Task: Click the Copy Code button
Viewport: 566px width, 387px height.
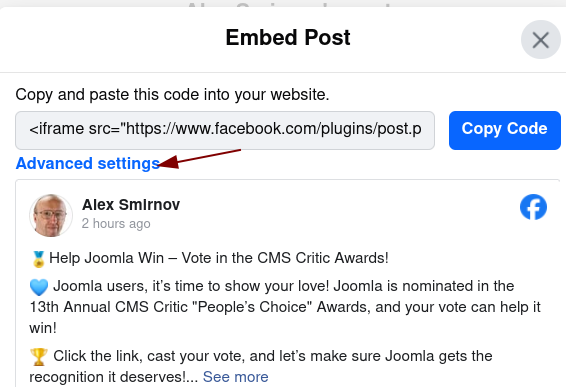Action: (505, 130)
